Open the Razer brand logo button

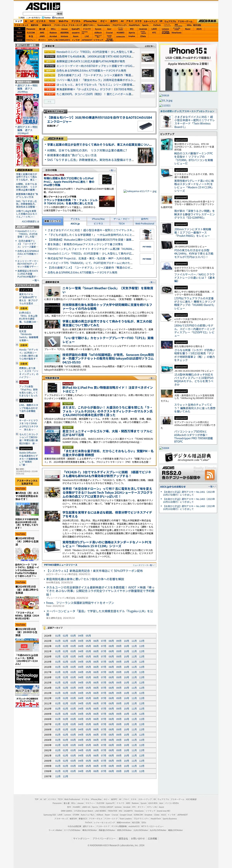187,29
